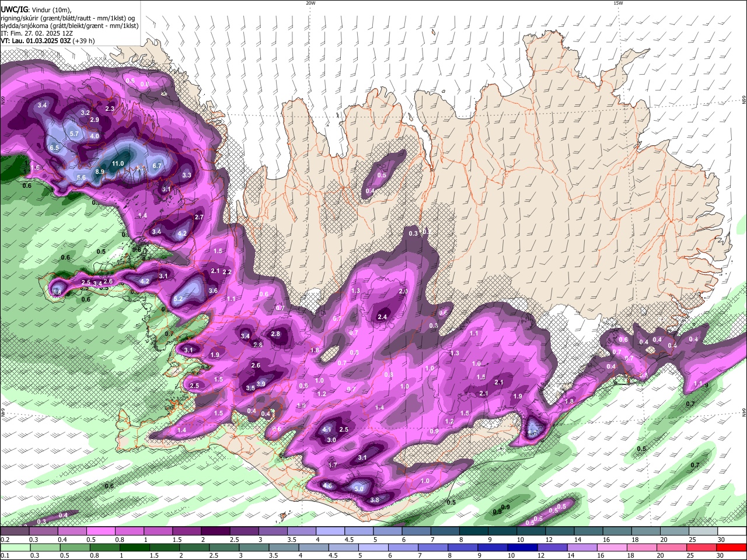This screenshot has width=747, height=560.
Task: Click the darkest purple swatch labelled 2 in upper legend
Action: tap(215, 531)
